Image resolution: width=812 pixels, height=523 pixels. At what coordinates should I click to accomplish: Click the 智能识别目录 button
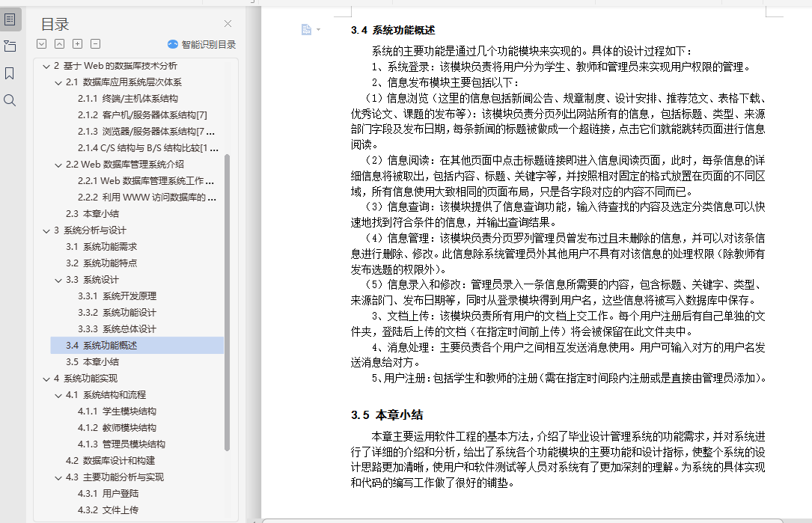pyautogui.click(x=201, y=45)
